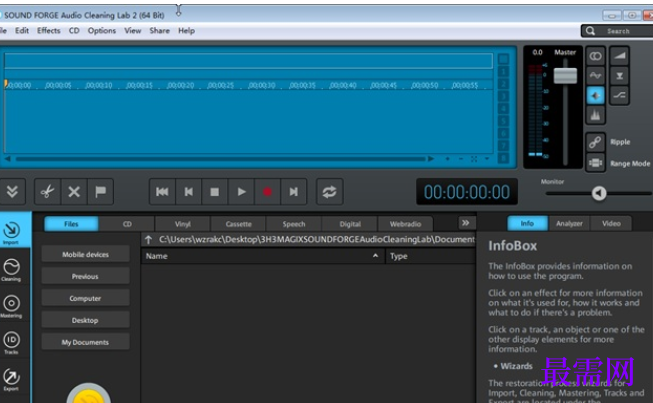Click the hourglass-shaped icon beside Master
This screenshot has width=653, height=403.
(620, 75)
